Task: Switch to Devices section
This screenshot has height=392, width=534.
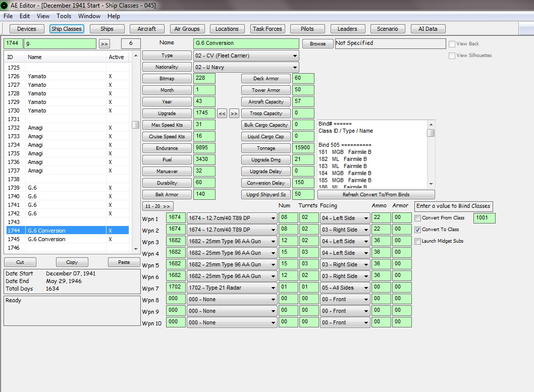Action: (27, 29)
